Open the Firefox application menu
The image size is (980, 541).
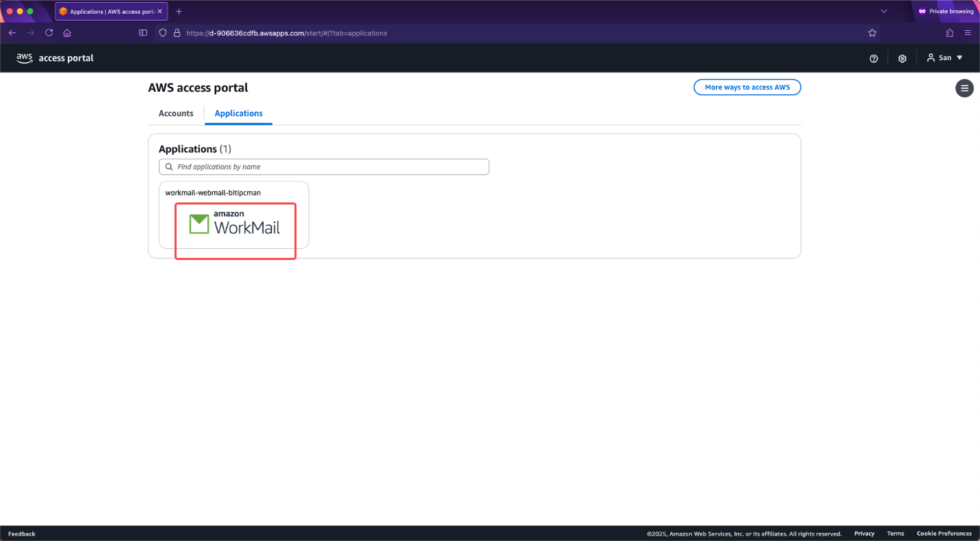(x=968, y=33)
